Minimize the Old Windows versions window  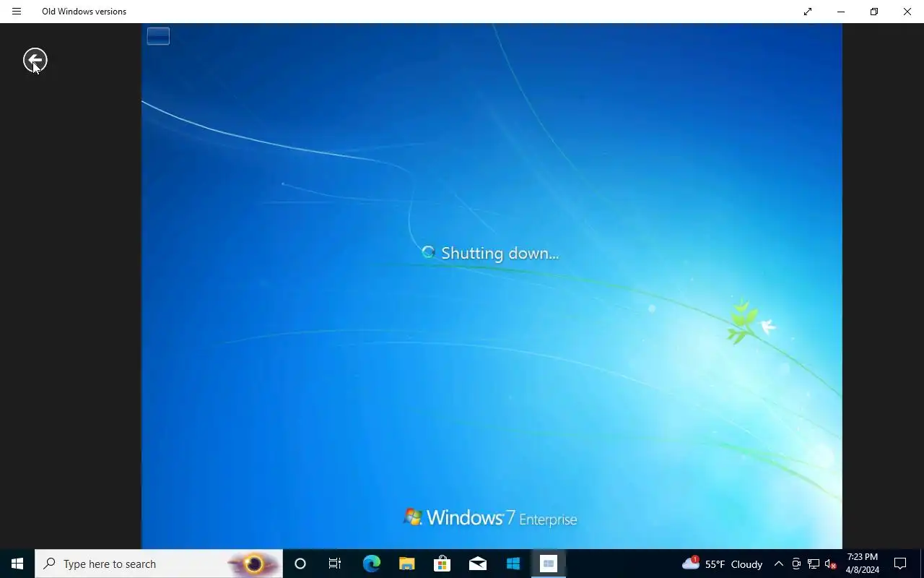click(841, 12)
